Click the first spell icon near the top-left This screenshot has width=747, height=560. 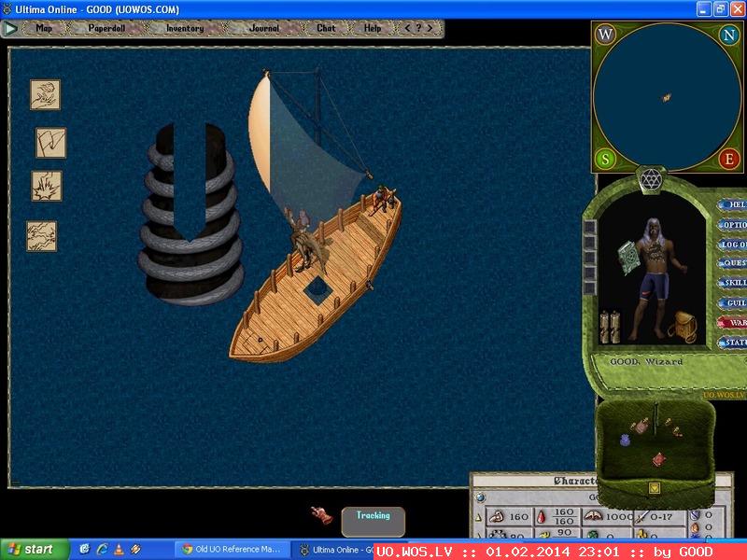point(45,95)
